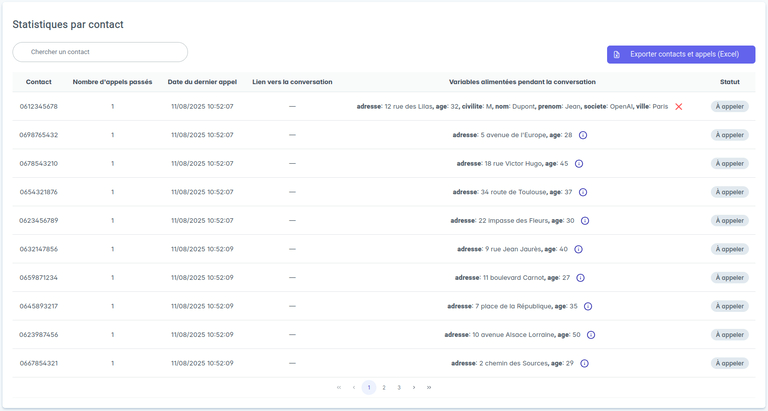The height and width of the screenshot is (411, 768).
Task: Click the Chercher un contact search field
Action: click(100, 52)
